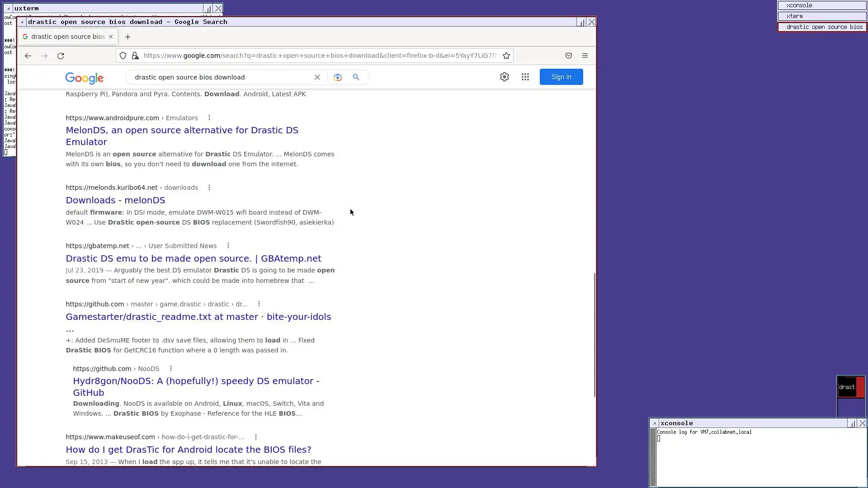Screen dimensions: 868x488
Task: Expand options for androidpure.com result
Action: point(209,118)
